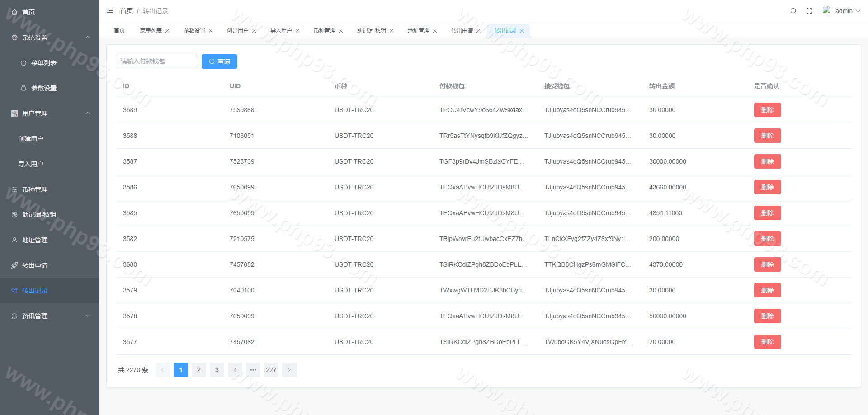This screenshot has height=415, width=868.
Task: Switch to the 地址管理 tab
Action: click(418, 31)
